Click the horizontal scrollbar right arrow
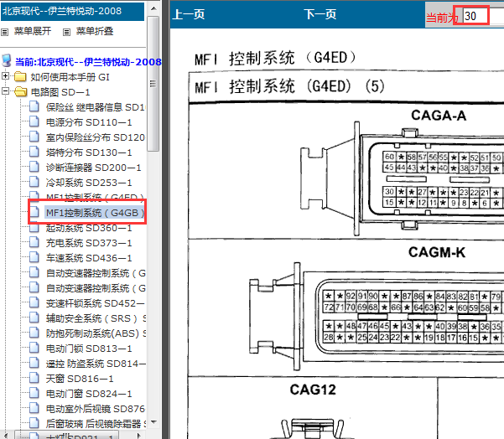This screenshot has width=504, height=439. click(139, 436)
